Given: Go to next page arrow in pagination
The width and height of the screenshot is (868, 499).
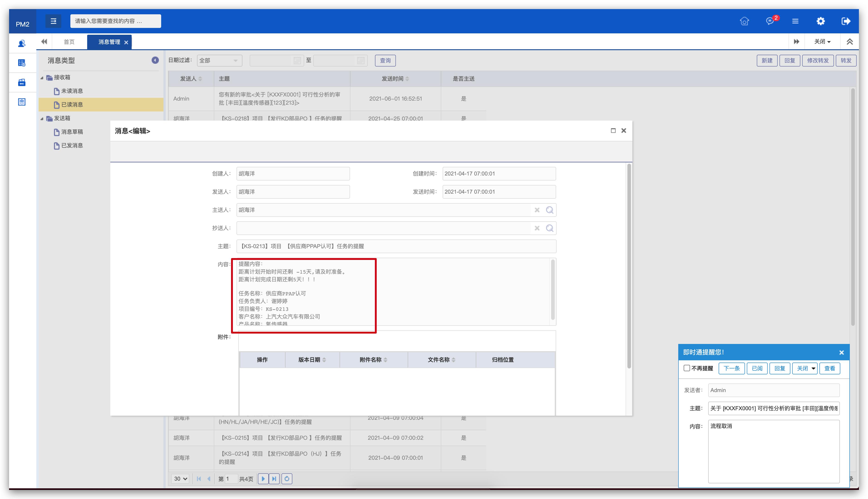Looking at the screenshot, I should point(263,479).
